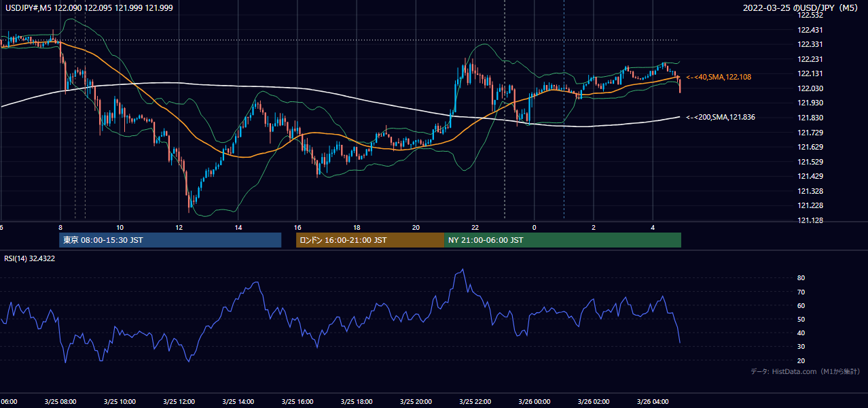Click the 3/25 10:00 date axis label
Viewport: 868px width, 408px height.
120,401
